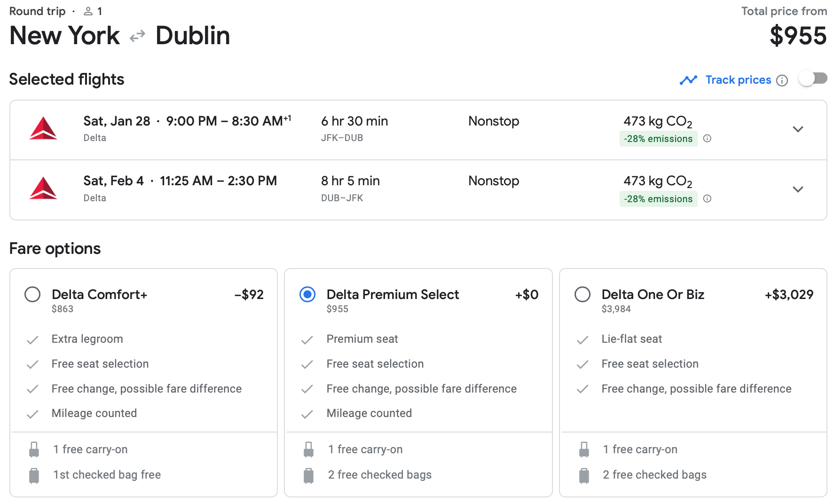Click the Track prices trend line icon
Image resolution: width=835 pixels, height=504 pixels.
click(688, 80)
